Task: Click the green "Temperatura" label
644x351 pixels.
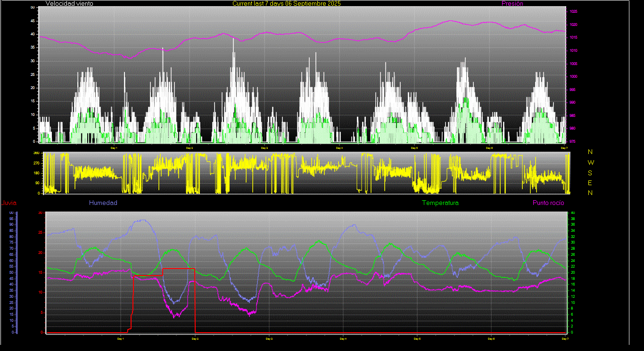Action: 440,203
